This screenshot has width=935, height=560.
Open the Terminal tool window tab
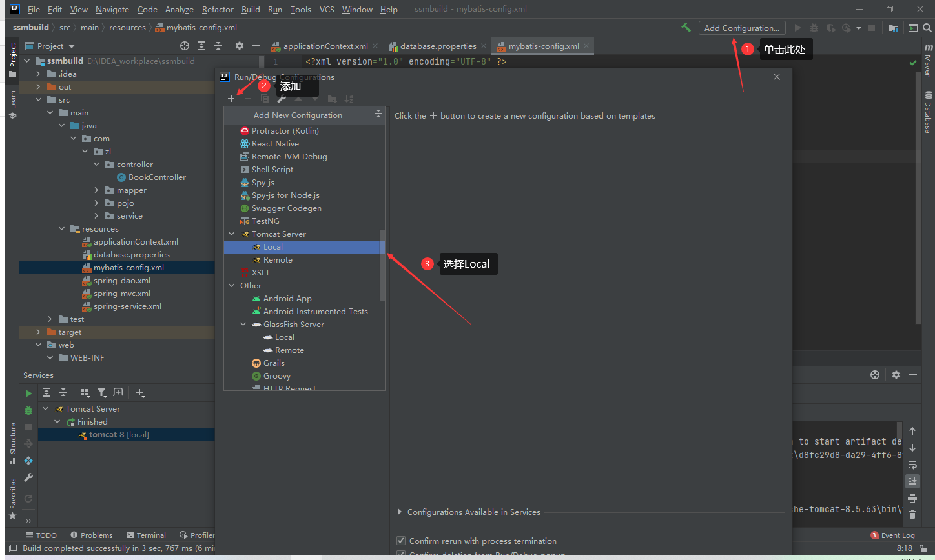coord(147,535)
